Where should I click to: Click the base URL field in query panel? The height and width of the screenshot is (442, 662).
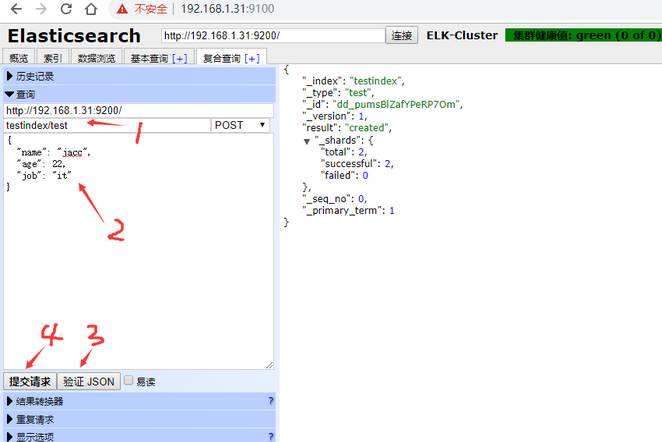point(138,111)
